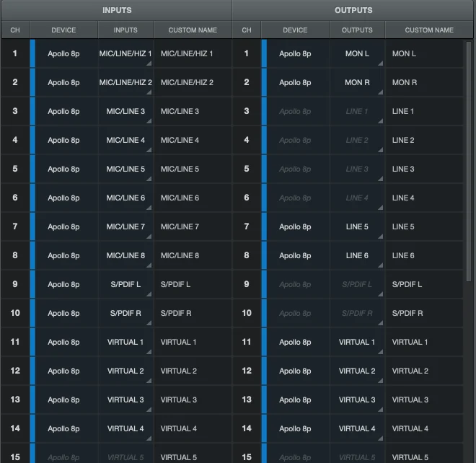The image size is (476, 463).
Task: Open the dimmed LINE 4 output dropdown
Action: tap(357, 198)
